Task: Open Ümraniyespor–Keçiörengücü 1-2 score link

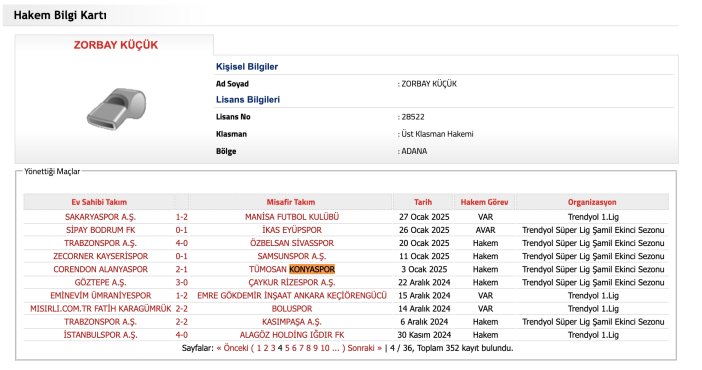Action: [x=181, y=296]
